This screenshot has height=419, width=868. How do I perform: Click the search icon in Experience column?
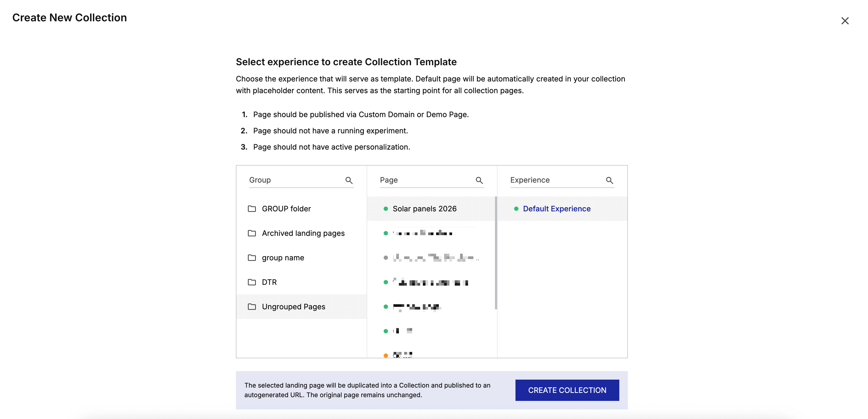pyautogui.click(x=609, y=180)
